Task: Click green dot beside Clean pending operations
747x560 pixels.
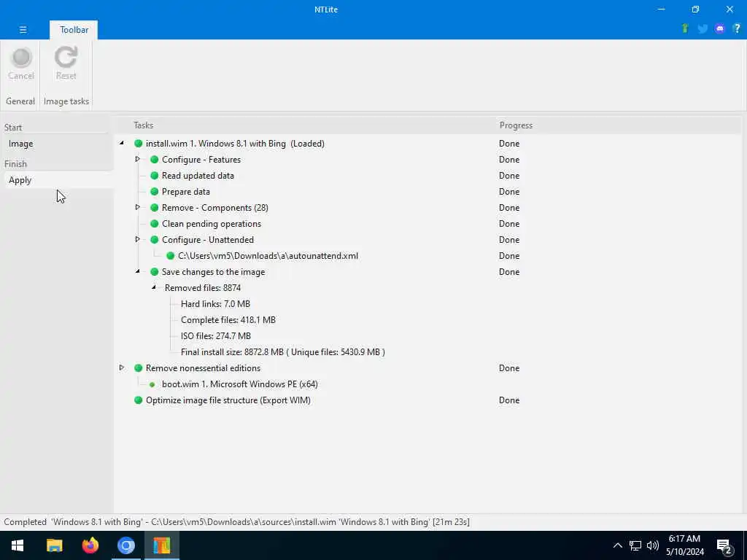Action: 155,224
